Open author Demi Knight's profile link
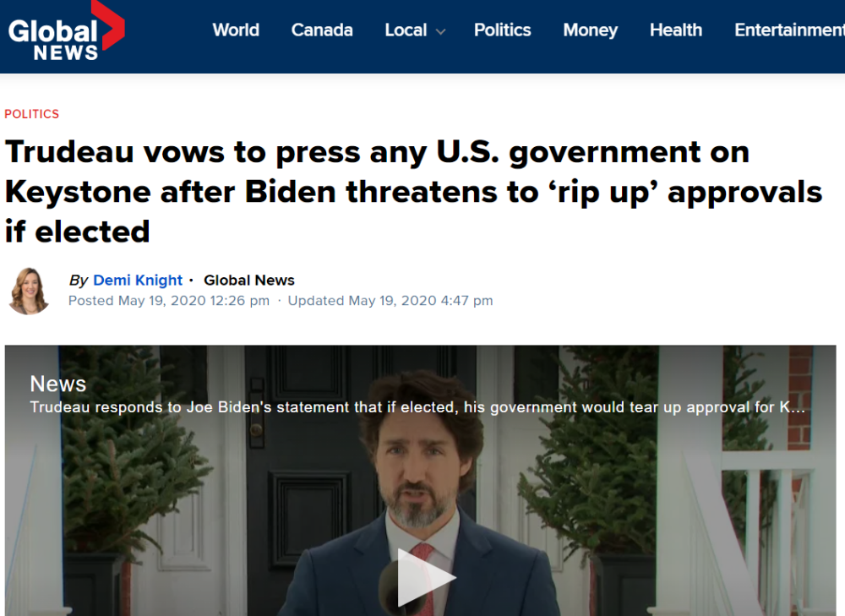This screenshot has height=616, width=845. [138, 281]
